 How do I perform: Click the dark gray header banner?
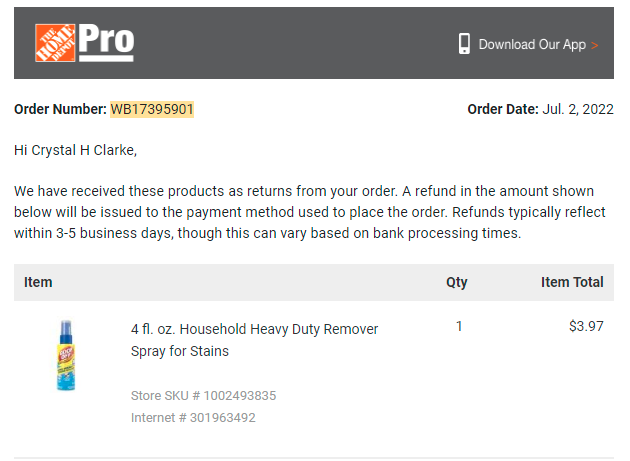point(314,43)
